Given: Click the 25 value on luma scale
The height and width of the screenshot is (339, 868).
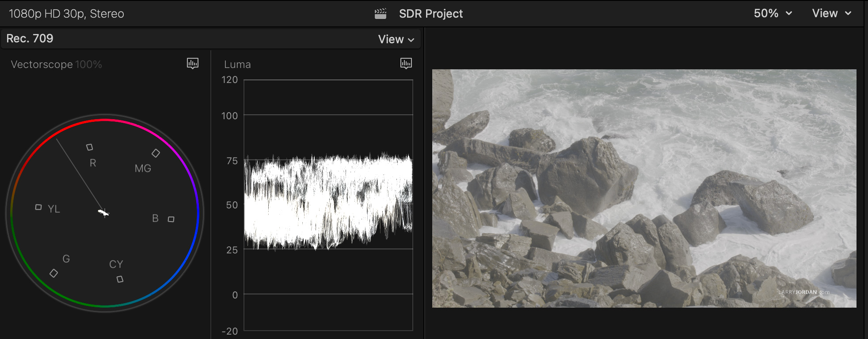Looking at the screenshot, I should point(232,250).
